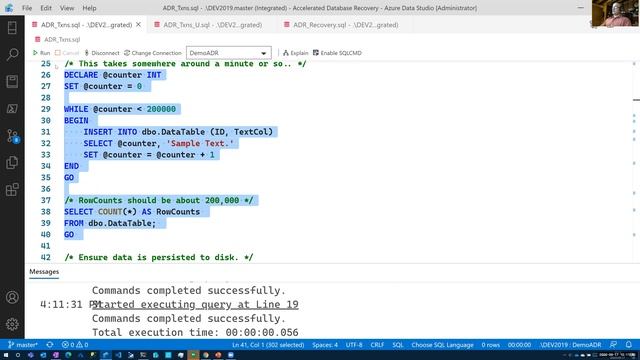Enable SQLCMD mode
The height and width of the screenshot is (360, 640).
(337, 53)
